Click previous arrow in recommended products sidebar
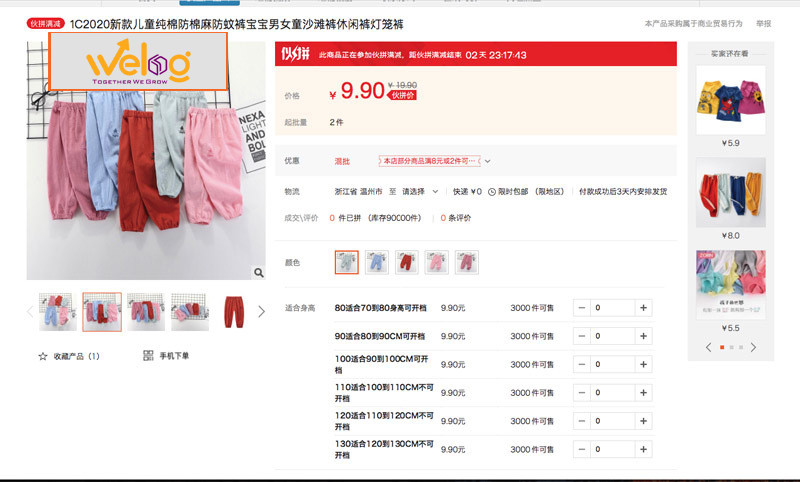Image resolution: width=800 pixels, height=482 pixels. point(709,347)
